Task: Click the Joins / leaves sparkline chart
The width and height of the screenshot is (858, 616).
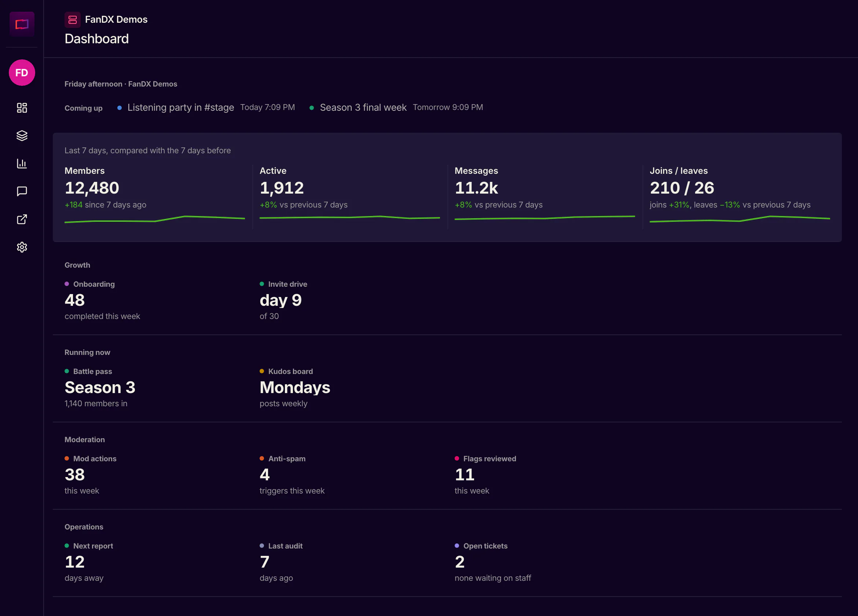Action: (x=740, y=219)
